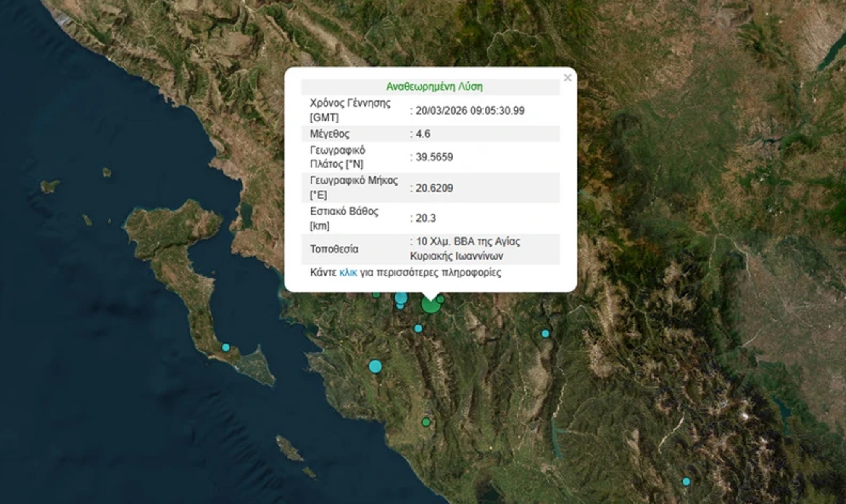This screenshot has width=846, height=504.
Task: Select cyan marker on southern Corfu island
Action: [x=226, y=347]
